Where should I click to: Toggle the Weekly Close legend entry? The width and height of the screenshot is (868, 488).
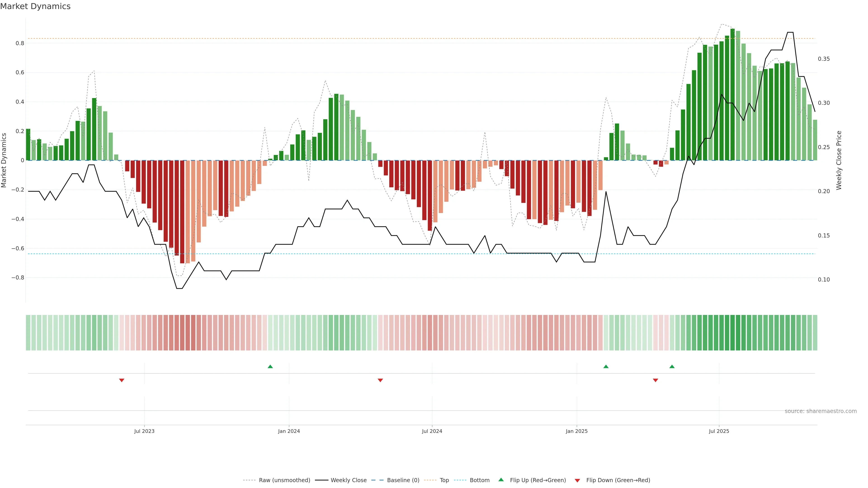point(348,480)
